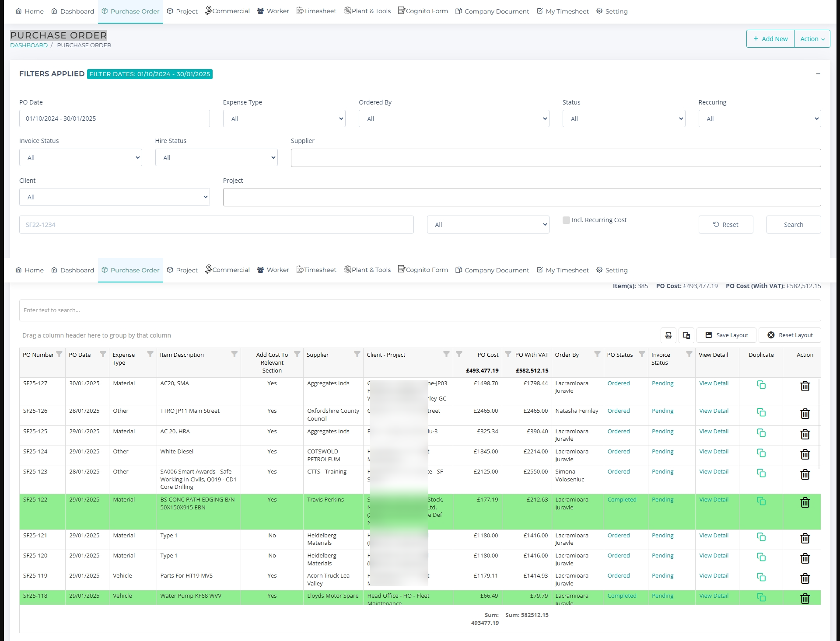
Task: Click delete trash icon for SF25-127
Action: pos(805,386)
